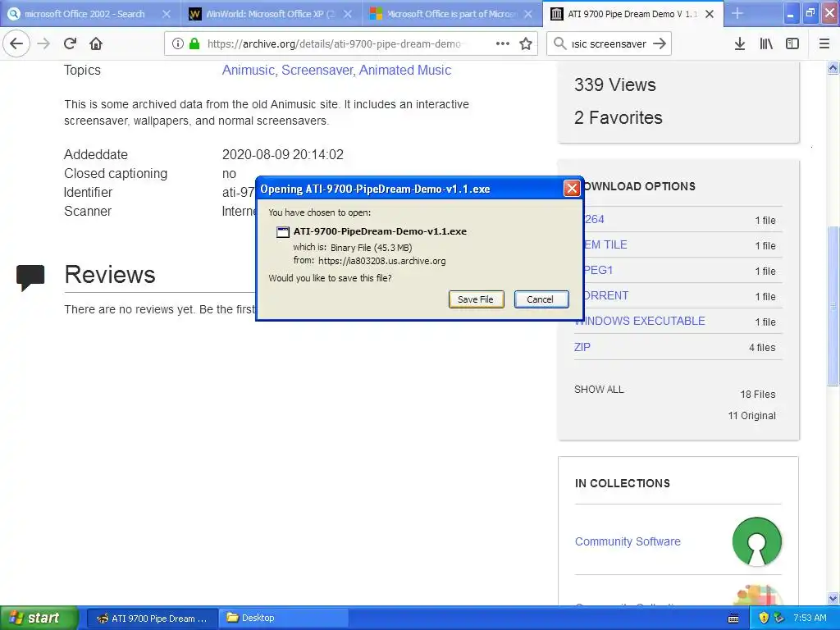Click the file icon in download dialog
840x630 pixels.
(282, 231)
